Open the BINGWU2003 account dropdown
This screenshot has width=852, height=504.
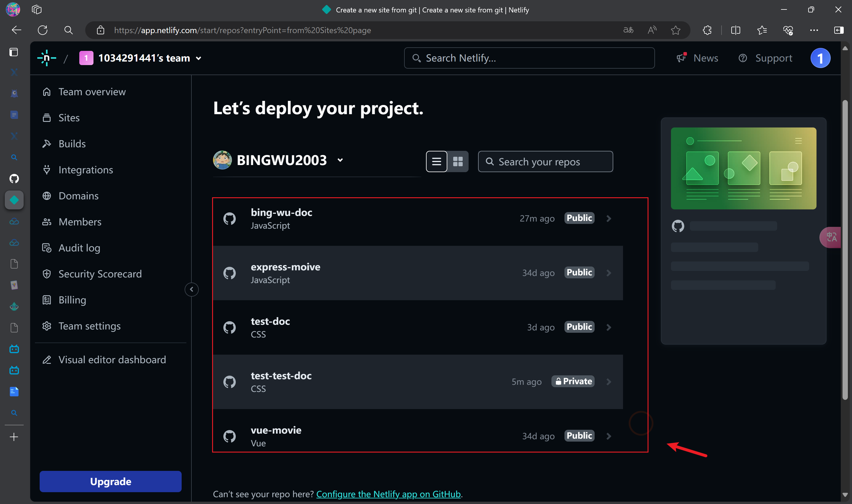tap(340, 160)
